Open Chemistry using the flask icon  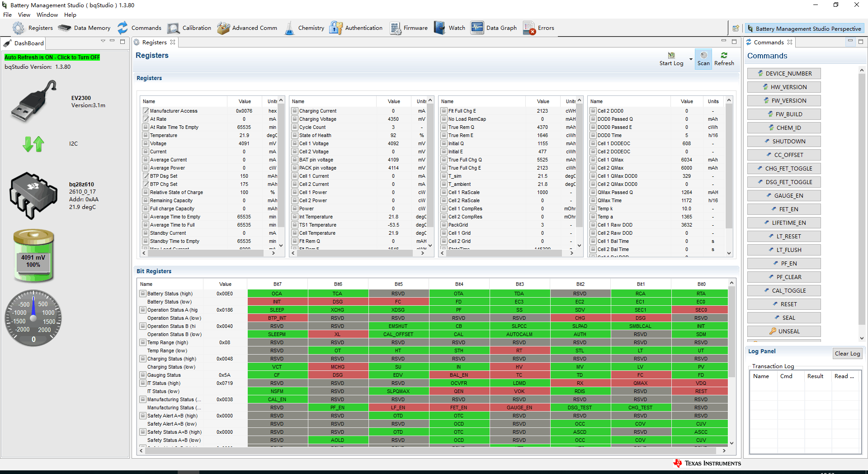coord(289,28)
